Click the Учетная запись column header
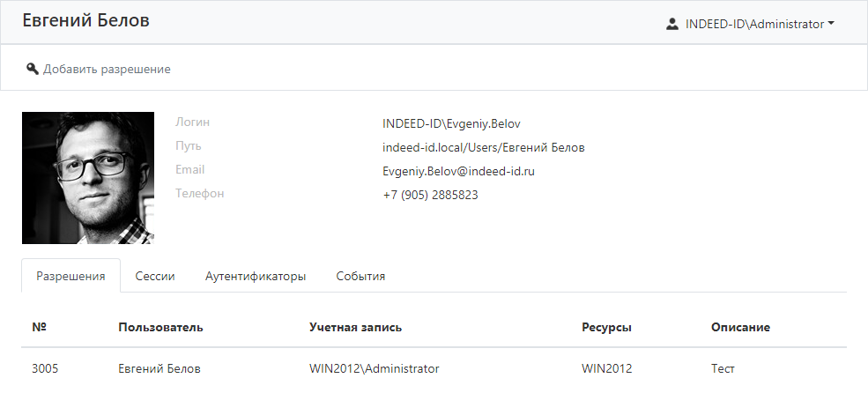The image size is (868, 393). point(356,327)
